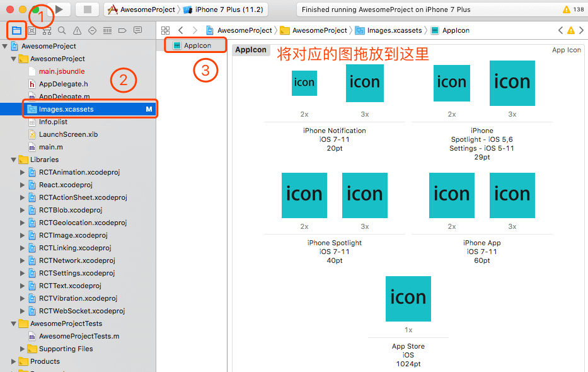588x372 pixels.
Task: Click the activity status 'Finished running AwesomeProject'
Action: pos(386,9)
